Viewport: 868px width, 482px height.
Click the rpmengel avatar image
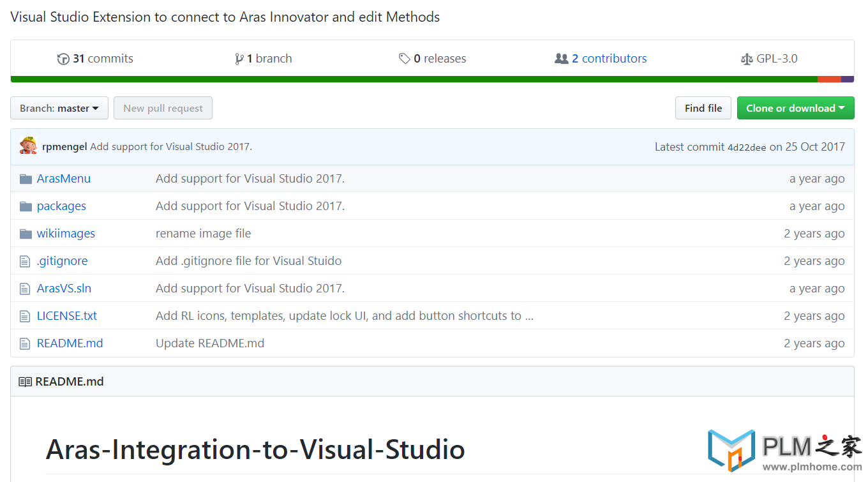(28, 146)
